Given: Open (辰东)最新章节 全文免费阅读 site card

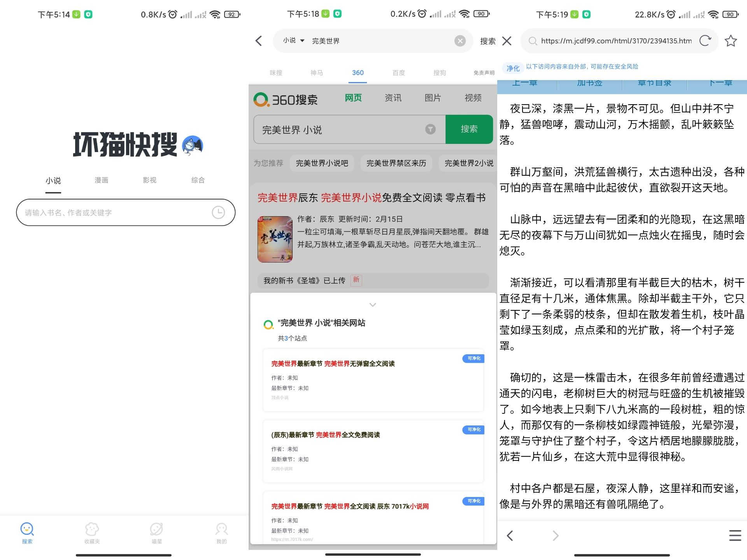Looking at the screenshot, I should click(373, 451).
